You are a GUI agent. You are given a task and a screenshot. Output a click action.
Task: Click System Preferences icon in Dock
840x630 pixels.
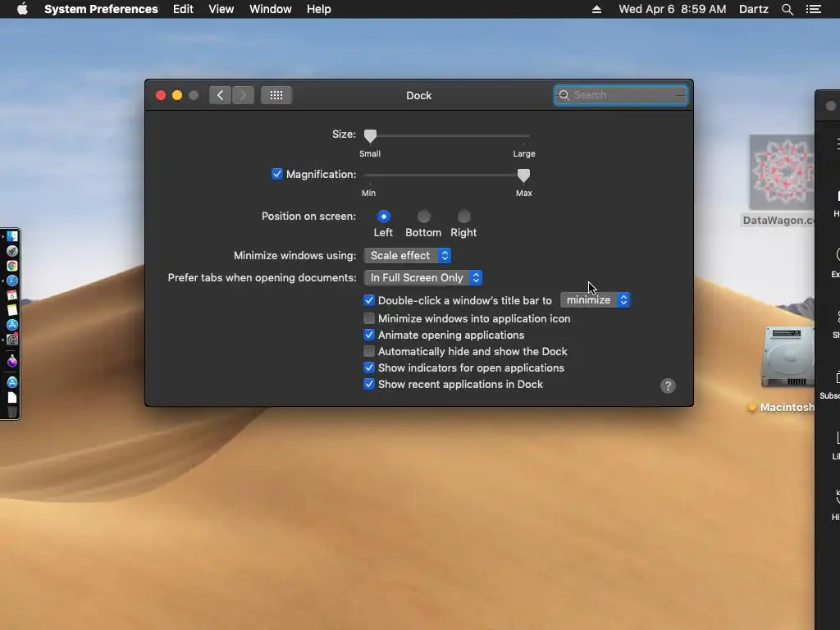pyautogui.click(x=12, y=340)
